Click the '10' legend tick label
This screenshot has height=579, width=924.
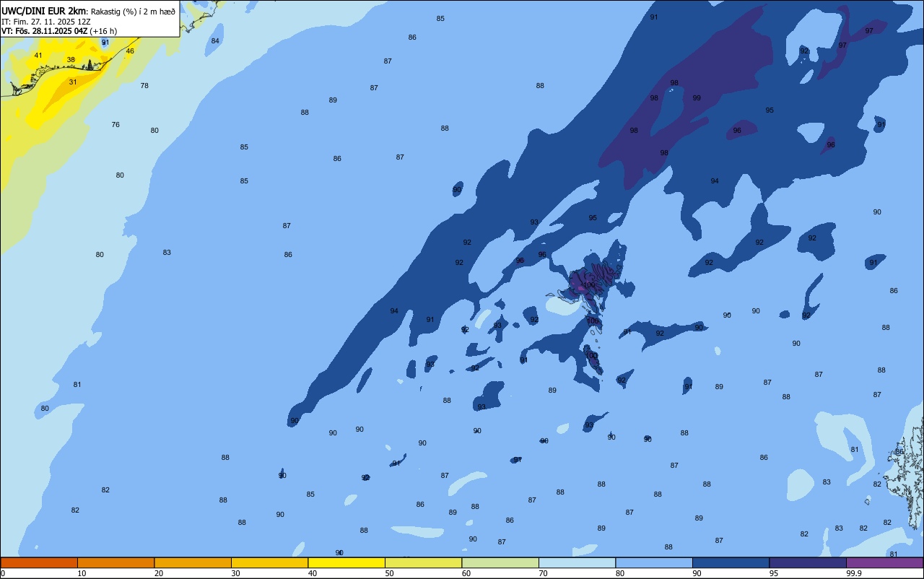82,573
